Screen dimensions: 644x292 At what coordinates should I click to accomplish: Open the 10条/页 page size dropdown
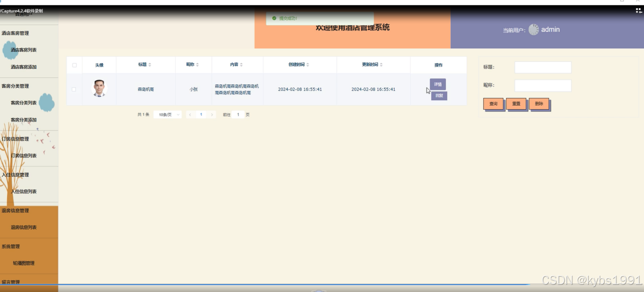[x=168, y=115]
